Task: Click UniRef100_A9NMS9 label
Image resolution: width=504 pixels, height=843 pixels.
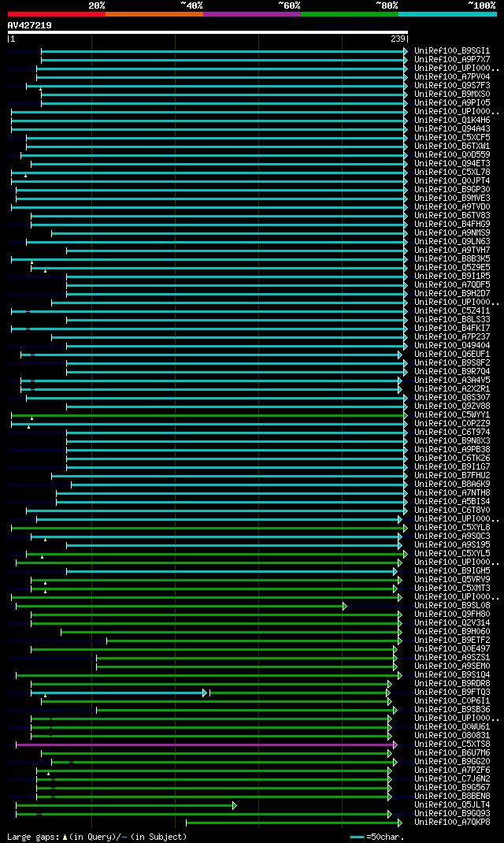Action: 452,232
